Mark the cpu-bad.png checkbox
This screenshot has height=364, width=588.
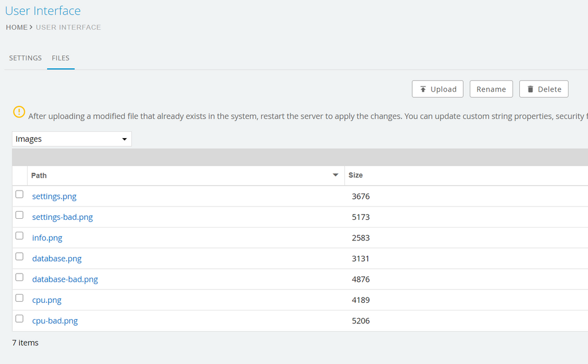[19, 319]
